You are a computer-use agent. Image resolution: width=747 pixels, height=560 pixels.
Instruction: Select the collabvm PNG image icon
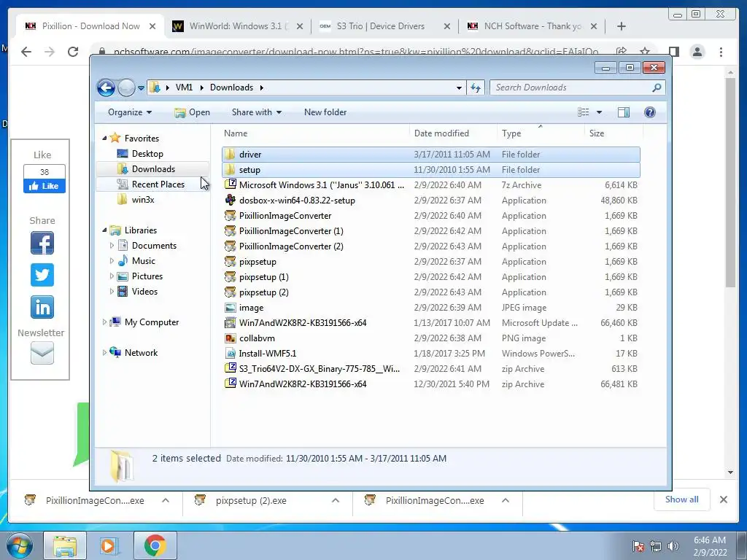point(230,338)
